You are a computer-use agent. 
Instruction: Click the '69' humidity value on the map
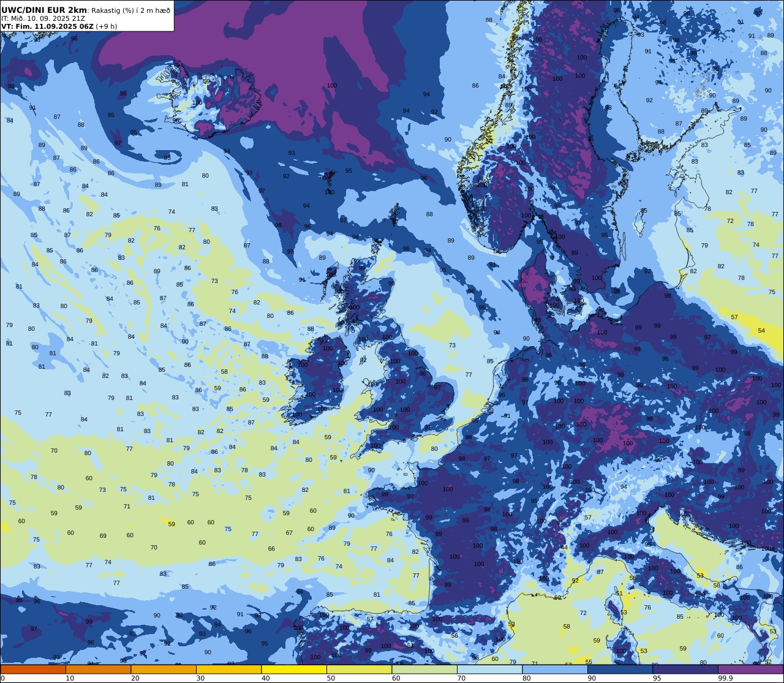pos(103,536)
